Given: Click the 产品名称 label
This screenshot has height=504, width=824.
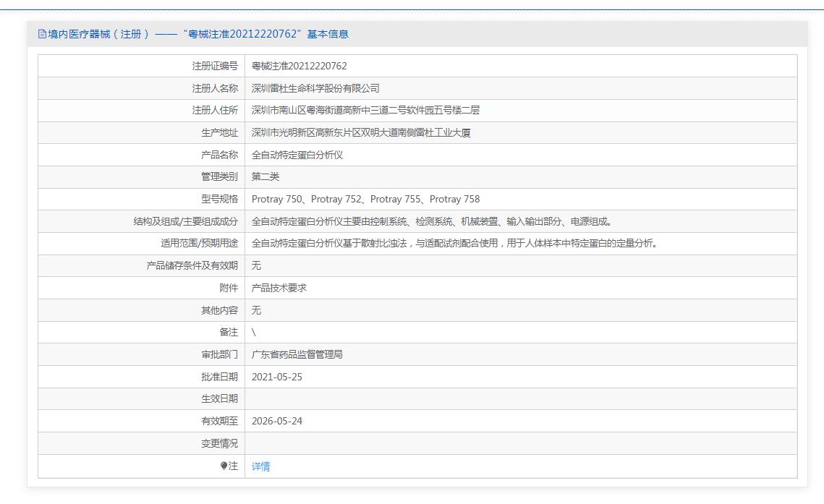Looking at the screenshot, I should click(219, 155).
